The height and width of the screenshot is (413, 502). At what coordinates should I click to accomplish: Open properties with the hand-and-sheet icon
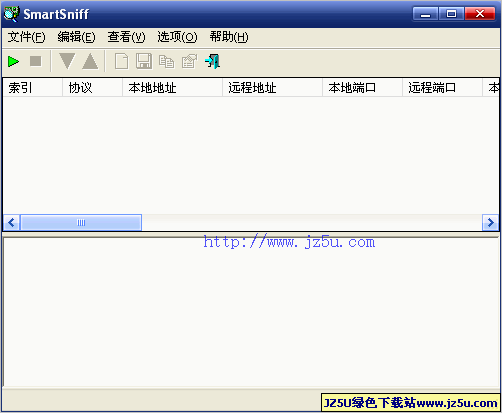click(189, 61)
